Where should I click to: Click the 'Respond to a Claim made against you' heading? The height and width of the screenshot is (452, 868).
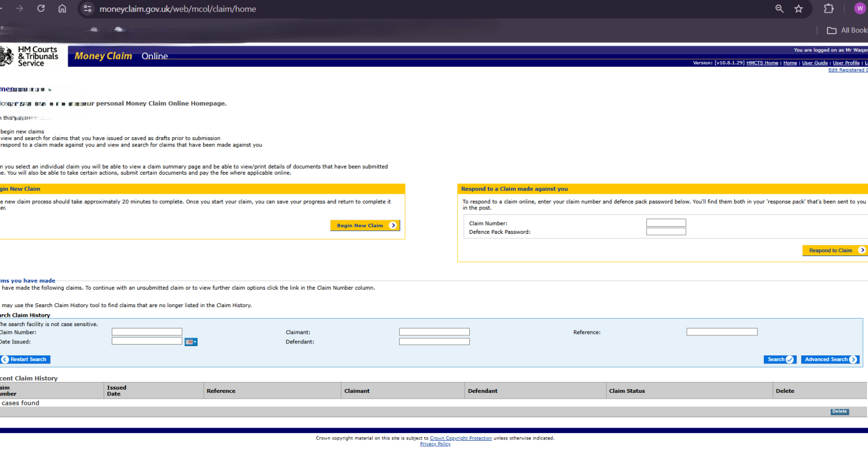click(514, 189)
